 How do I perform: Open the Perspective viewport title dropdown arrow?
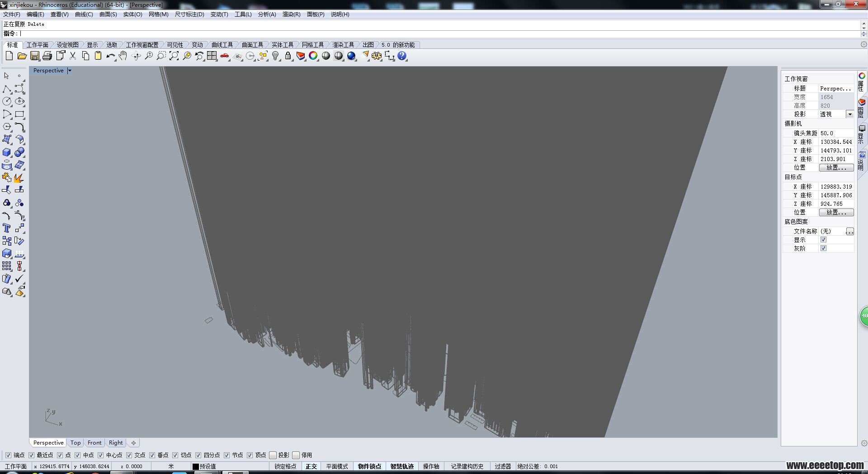coord(69,71)
